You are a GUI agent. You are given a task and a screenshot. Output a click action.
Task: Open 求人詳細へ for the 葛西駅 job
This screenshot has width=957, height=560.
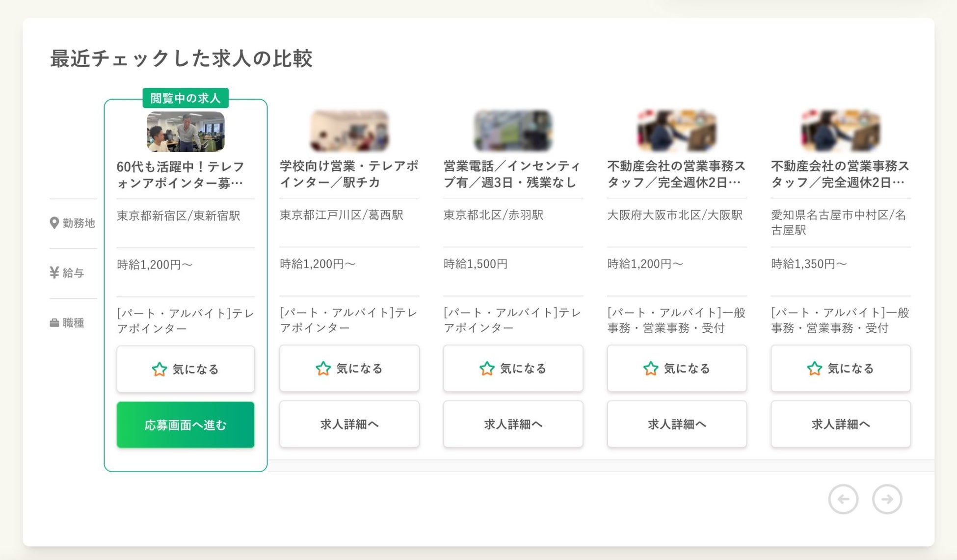(349, 424)
